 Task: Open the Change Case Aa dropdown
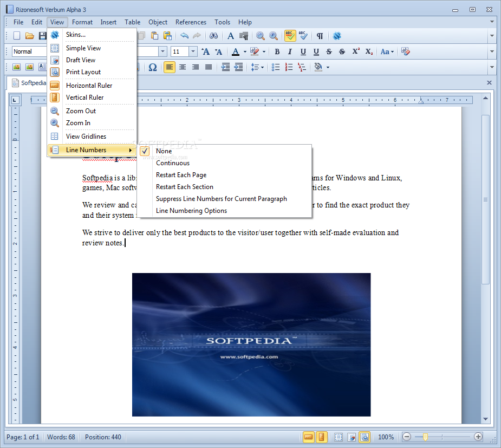387,51
